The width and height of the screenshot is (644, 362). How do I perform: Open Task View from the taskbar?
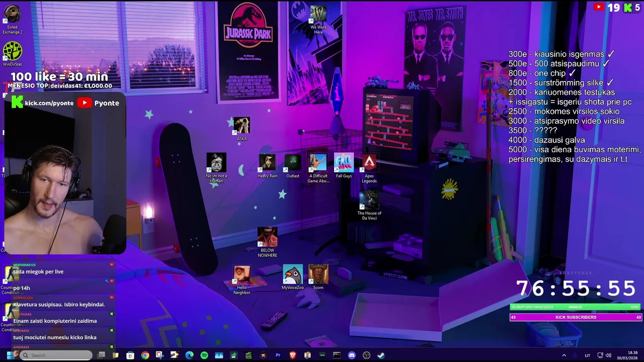click(101, 355)
